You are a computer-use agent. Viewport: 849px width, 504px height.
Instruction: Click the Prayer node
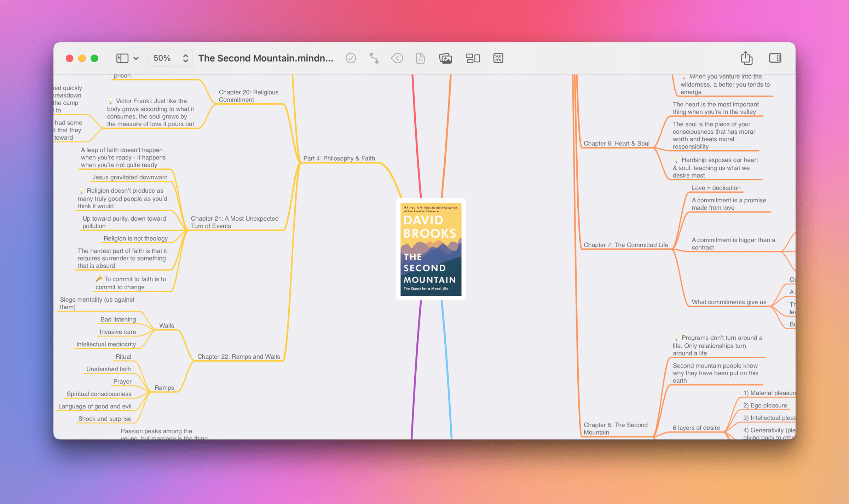click(122, 381)
